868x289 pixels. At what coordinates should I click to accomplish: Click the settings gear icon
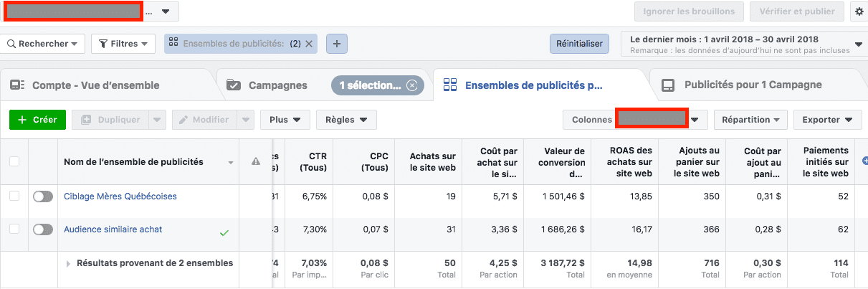click(859, 11)
